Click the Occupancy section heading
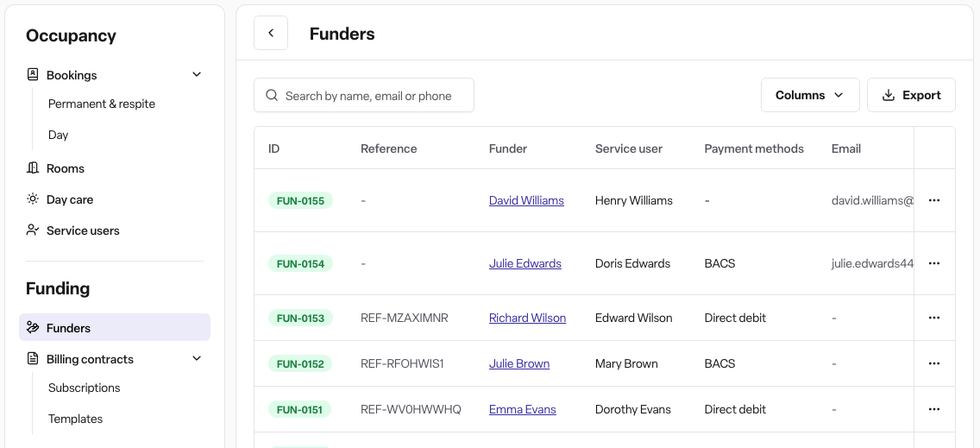 [x=72, y=35]
